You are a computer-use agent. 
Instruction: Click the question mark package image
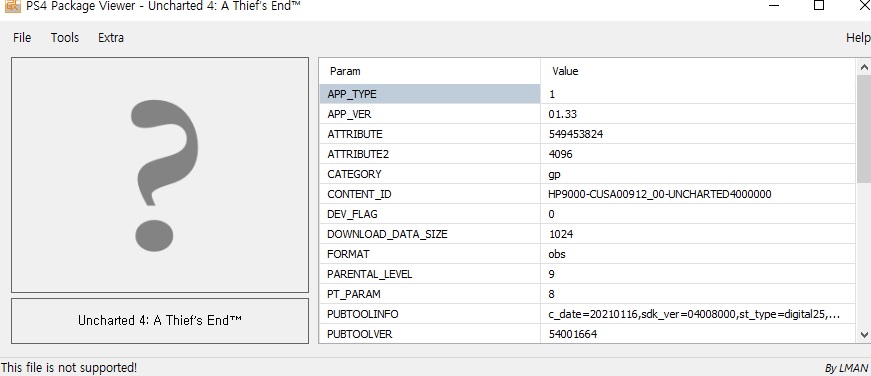pos(160,175)
